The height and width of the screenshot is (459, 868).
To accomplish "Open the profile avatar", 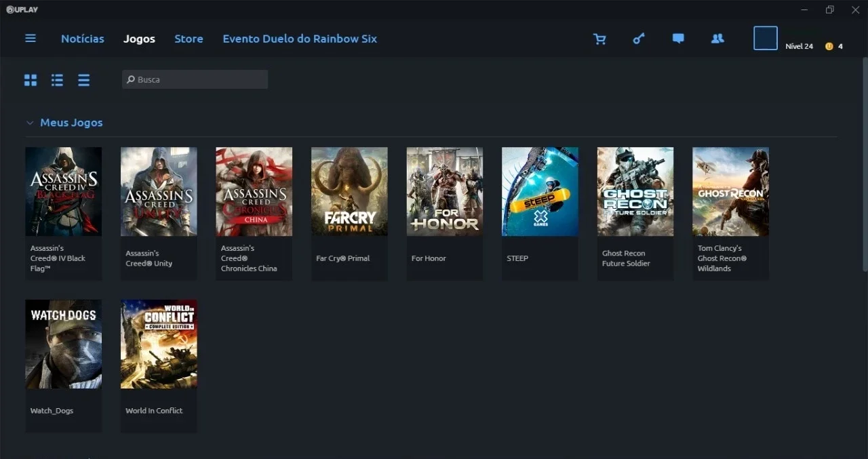I will [766, 38].
